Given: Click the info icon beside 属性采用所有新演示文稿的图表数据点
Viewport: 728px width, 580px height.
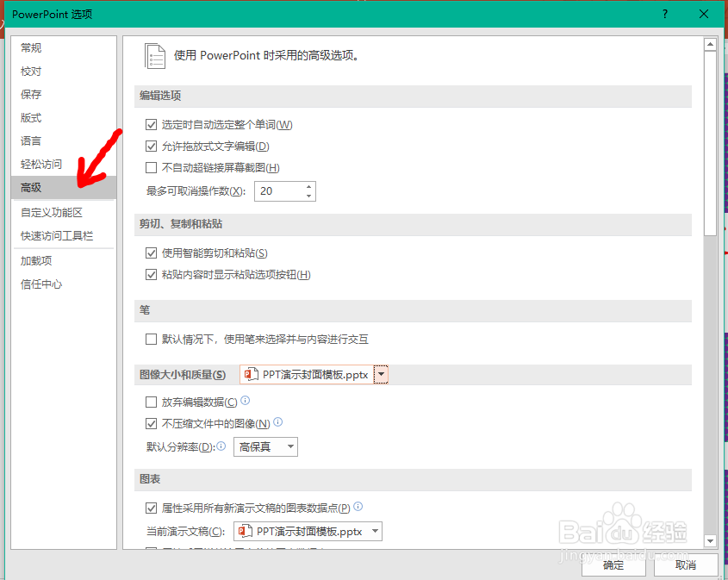Looking at the screenshot, I should [x=358, y=507].
